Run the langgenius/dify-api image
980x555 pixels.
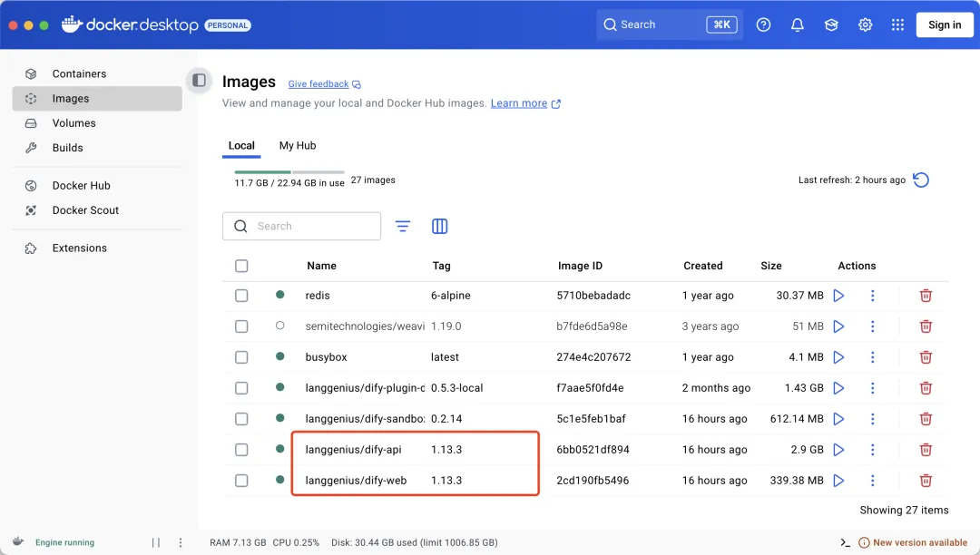(x=838, y=450)
